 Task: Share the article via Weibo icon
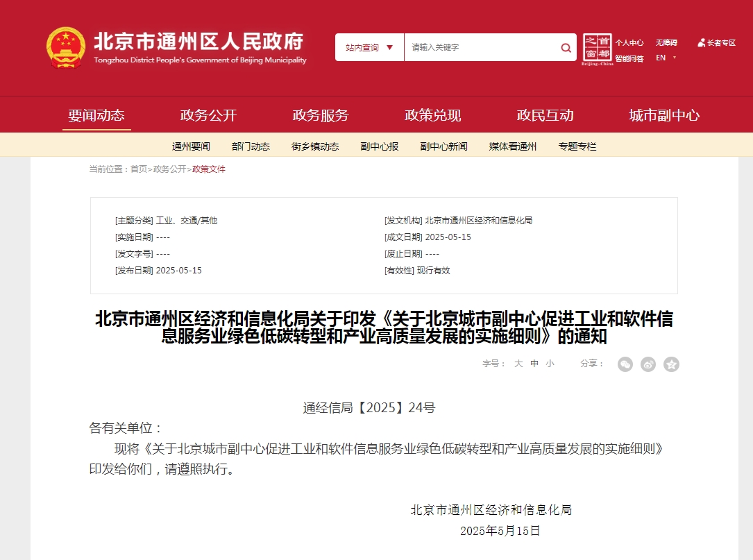point(648,364)
